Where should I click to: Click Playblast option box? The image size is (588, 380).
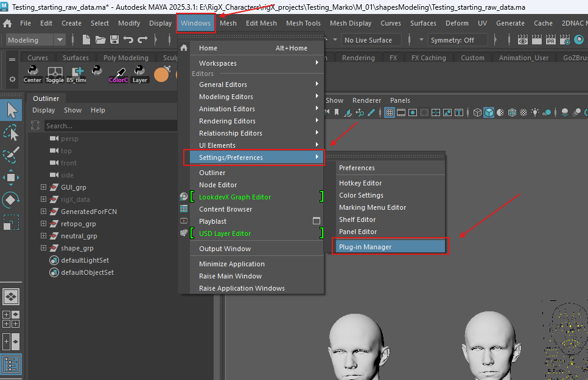pos(316,221)
